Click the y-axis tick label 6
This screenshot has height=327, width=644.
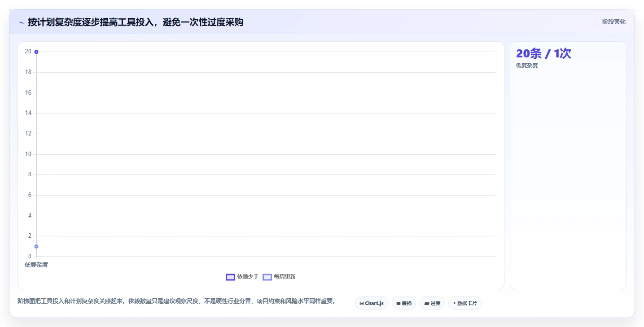pyautogui.click(x=30, y=195)
